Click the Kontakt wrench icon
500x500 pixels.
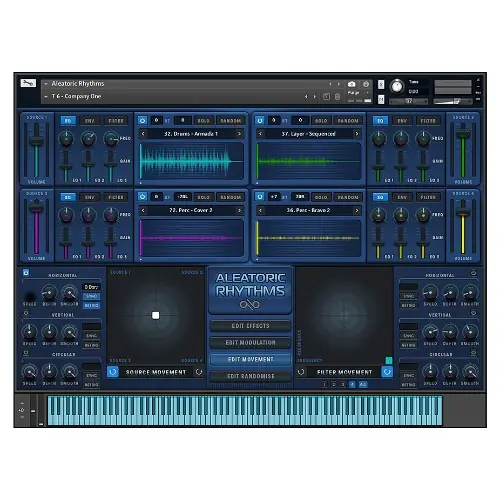point(28,83)
